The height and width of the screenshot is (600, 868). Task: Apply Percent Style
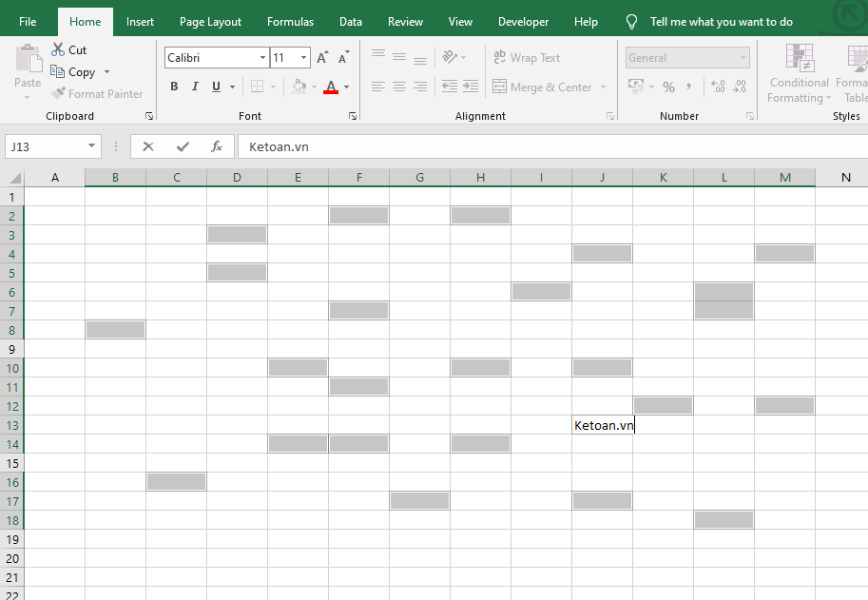click(x=668, y=87)
